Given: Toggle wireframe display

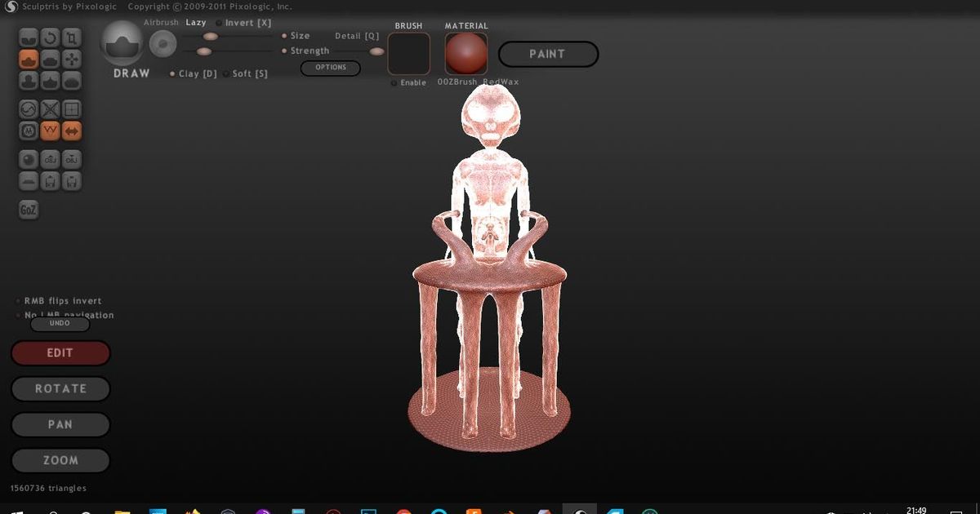Looking at the screenshot, I should point(50,130).
